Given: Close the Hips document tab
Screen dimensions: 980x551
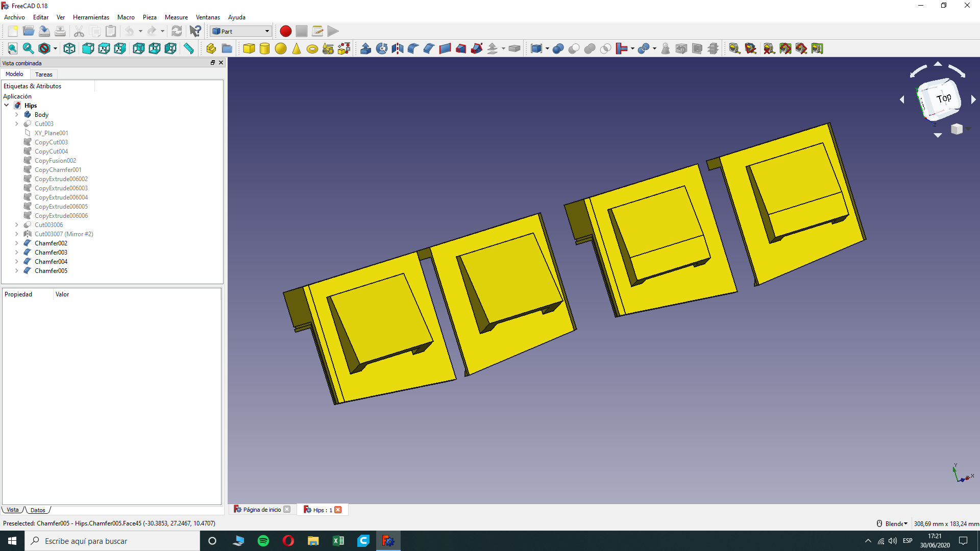Looking at the screenshot, I should 338,510.
